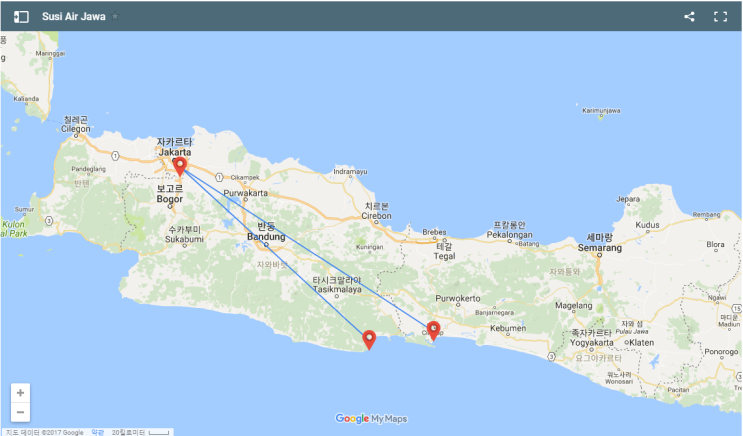Click the Magelang town label

574,306
